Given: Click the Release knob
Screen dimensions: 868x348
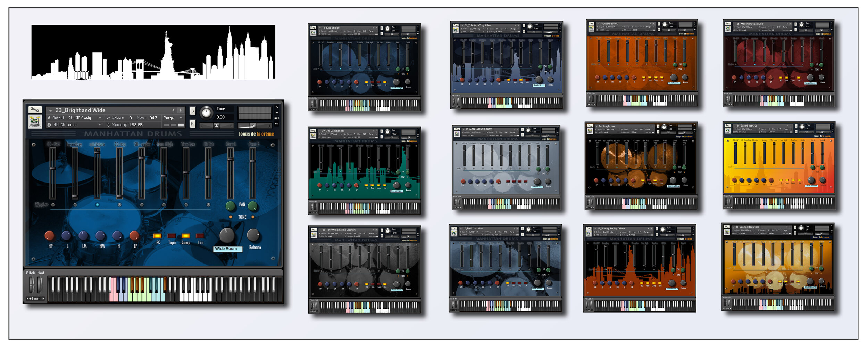Looking at the screenshot, I should pos(253,235).
